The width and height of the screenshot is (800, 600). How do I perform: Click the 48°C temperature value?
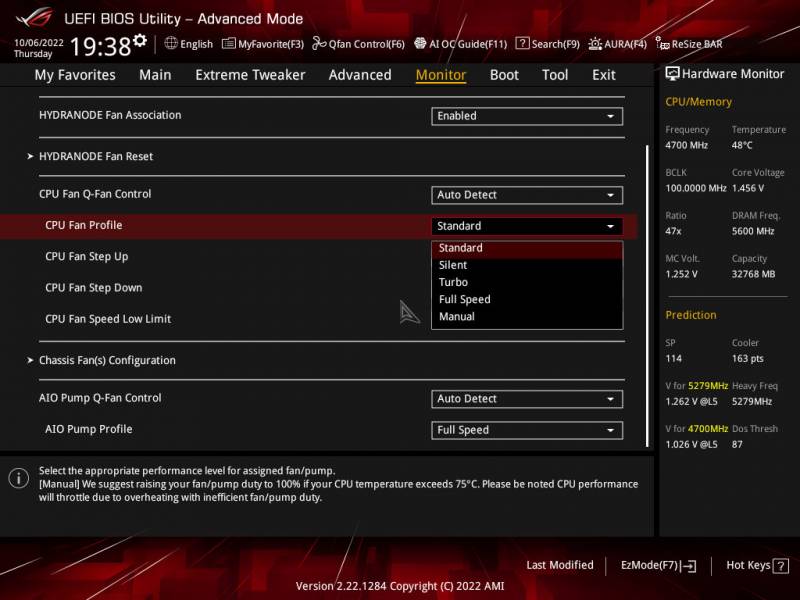pos(742,145)
